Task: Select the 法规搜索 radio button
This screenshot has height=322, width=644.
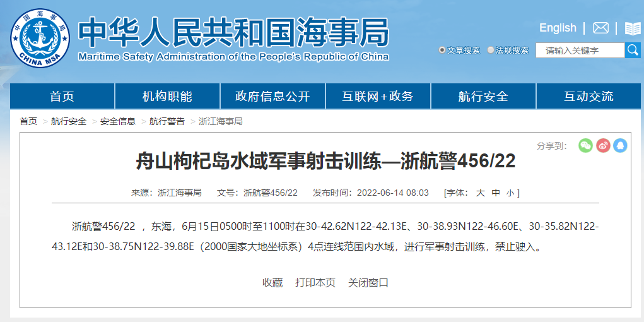Action: click(x=491, y=51)
